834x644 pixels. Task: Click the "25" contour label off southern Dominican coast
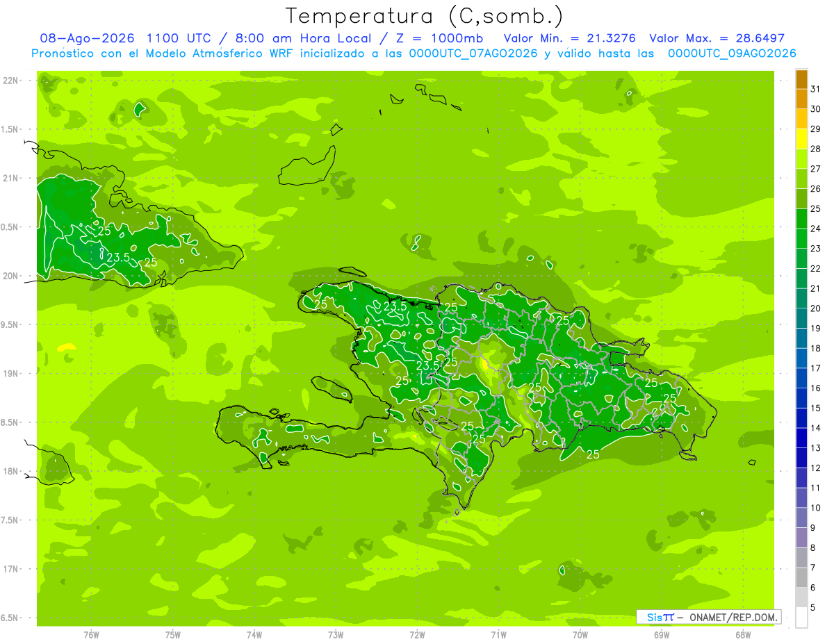(x=594, y=454)
